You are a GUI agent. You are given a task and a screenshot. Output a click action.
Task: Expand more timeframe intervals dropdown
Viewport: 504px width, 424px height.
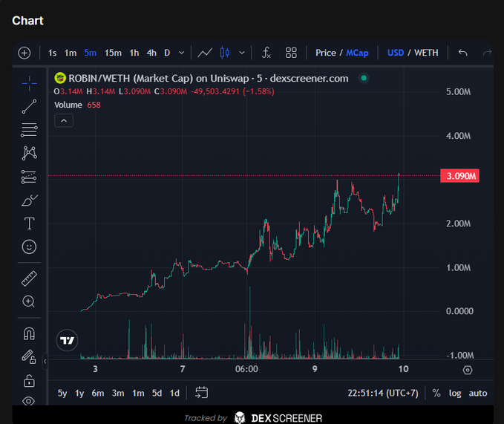(182, 53)
